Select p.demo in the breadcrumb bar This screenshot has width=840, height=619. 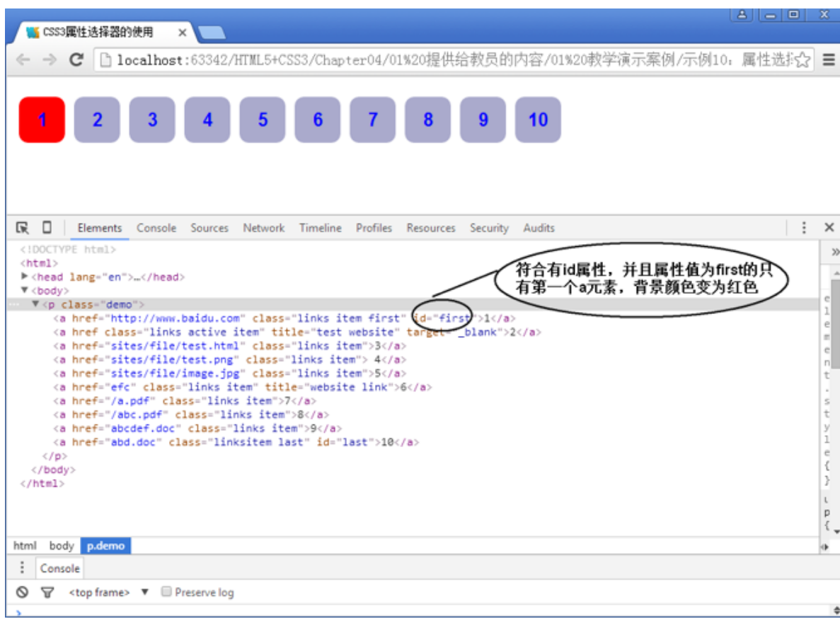pyautogui.click(x=105, y=545)
